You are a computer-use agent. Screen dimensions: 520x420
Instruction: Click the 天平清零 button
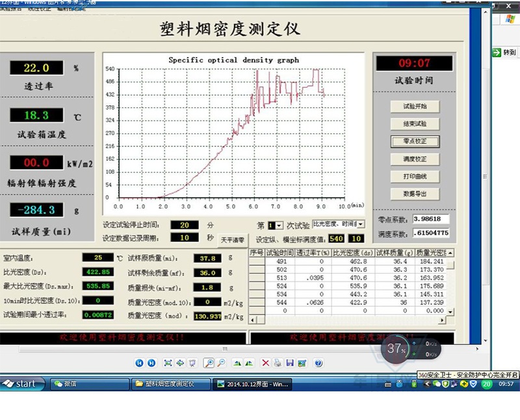coord(233,240)
